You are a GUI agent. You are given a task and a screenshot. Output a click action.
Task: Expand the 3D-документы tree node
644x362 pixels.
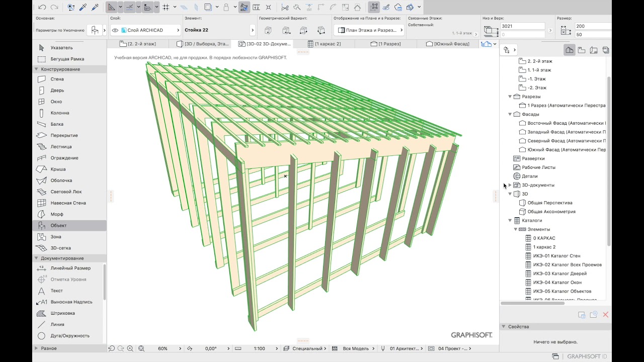tap(510, 185)
